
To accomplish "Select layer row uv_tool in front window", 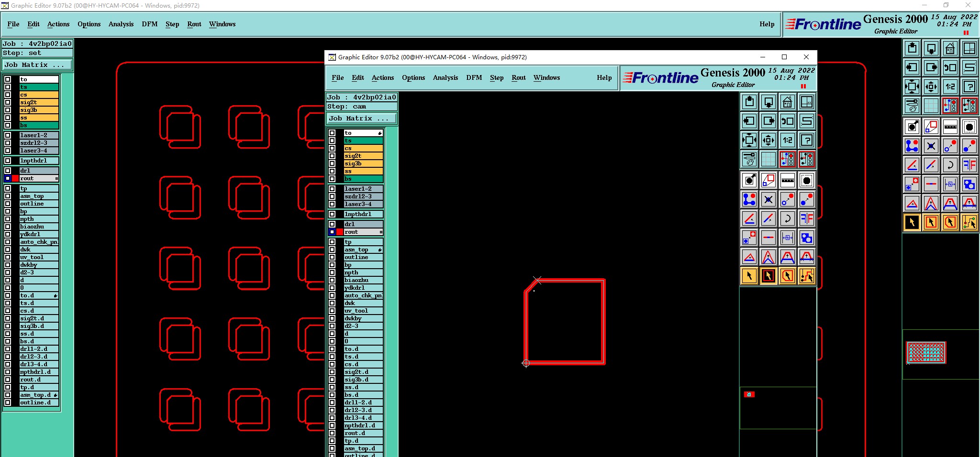I will pos(364,311).
